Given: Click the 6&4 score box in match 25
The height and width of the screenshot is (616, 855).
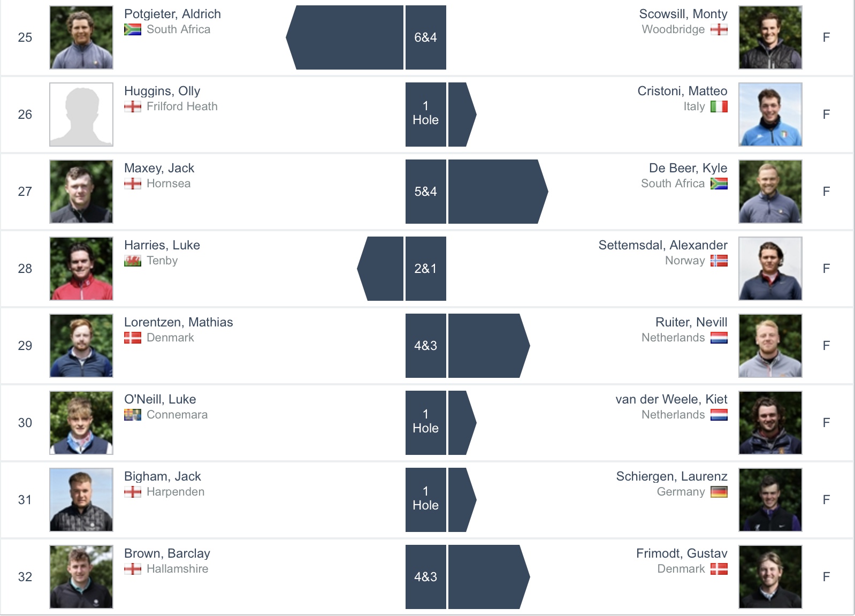Looking at the screenshot, I should (x=425, y=37).
